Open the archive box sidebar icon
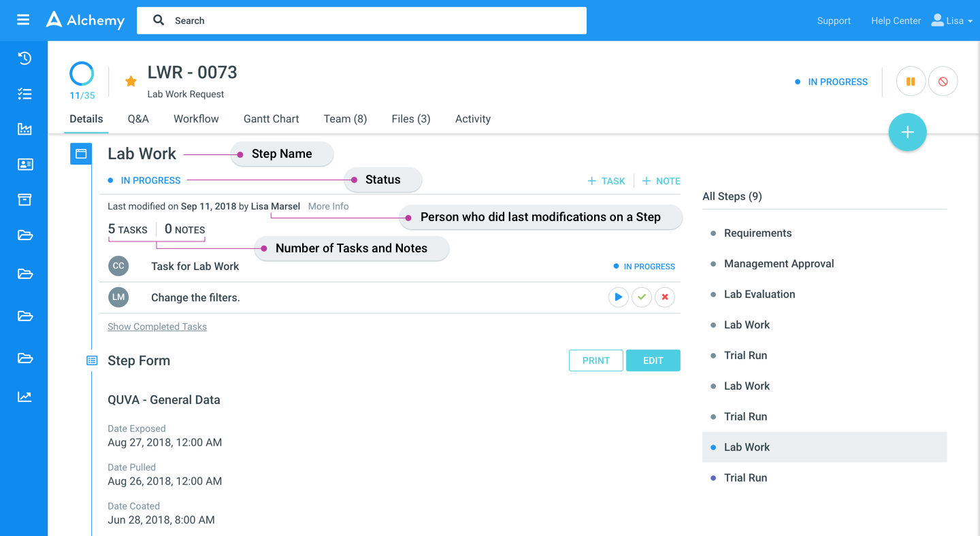The width and height of the screenshot is (980, 536). point(24,199)
